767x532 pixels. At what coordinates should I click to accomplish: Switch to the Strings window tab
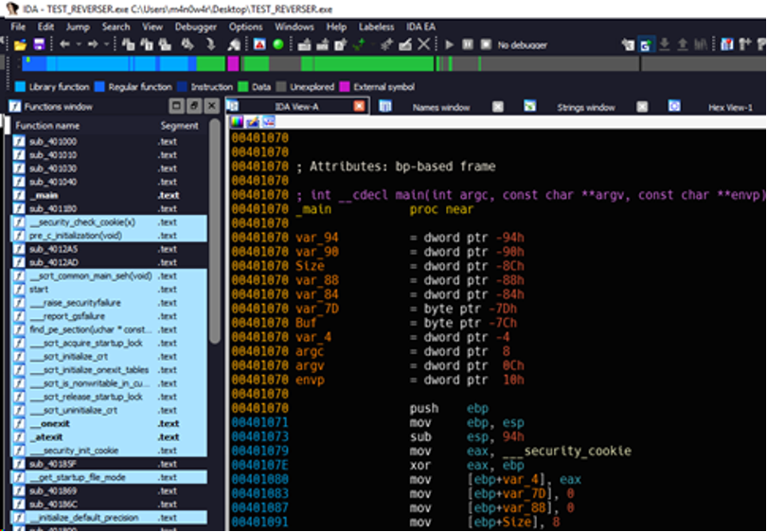(x=585, y=107)
